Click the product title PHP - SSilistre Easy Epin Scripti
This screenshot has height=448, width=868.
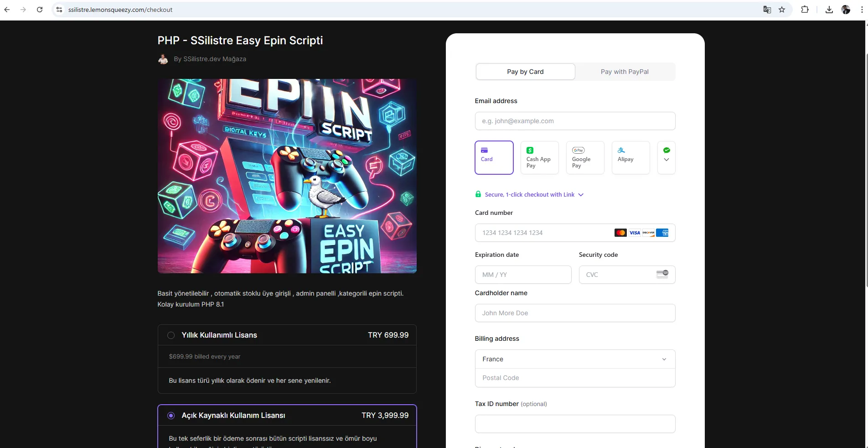tap(240, 41)
